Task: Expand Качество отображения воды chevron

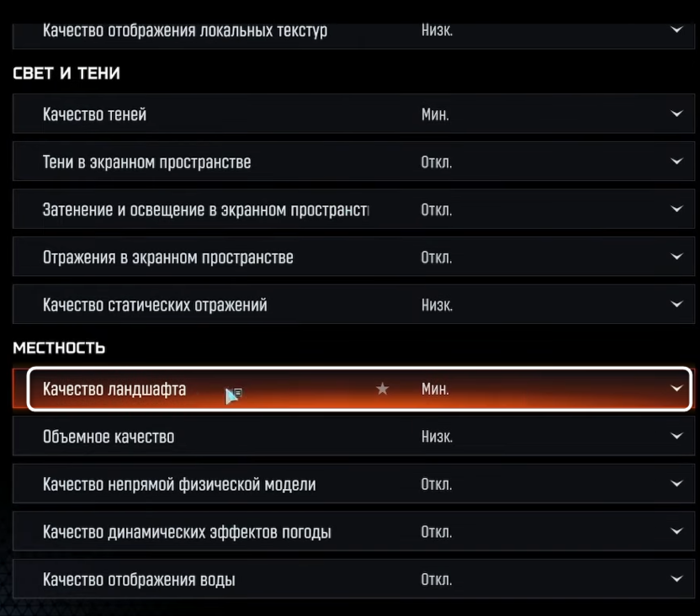Action: [677, 580]
